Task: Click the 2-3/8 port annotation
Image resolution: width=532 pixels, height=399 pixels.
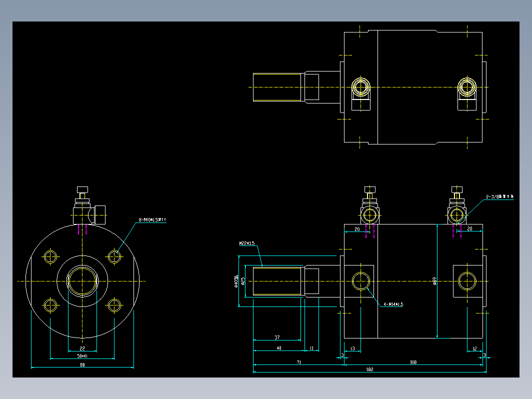Action: (x=500, y=196)
